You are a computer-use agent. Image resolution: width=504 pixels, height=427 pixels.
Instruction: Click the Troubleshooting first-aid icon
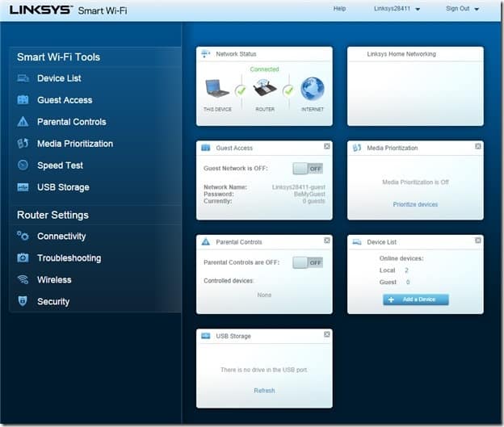pyautogui.click(x=23, y=257)
